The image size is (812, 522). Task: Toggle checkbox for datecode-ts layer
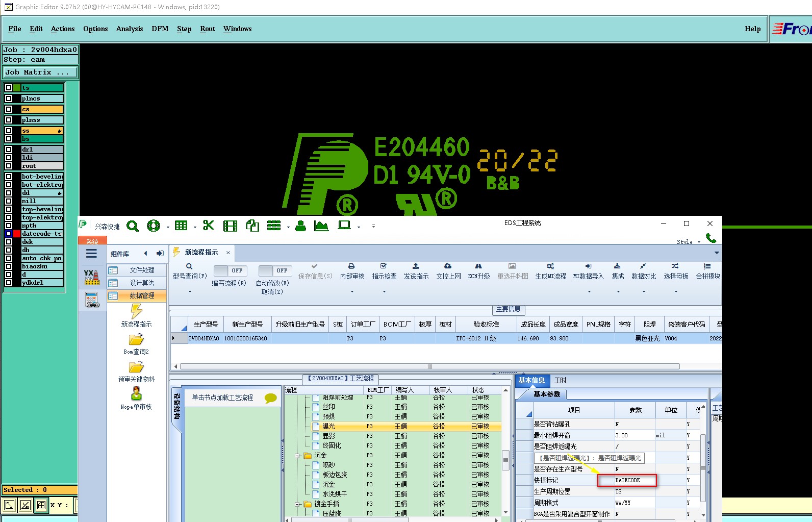(x=9, y=234)
